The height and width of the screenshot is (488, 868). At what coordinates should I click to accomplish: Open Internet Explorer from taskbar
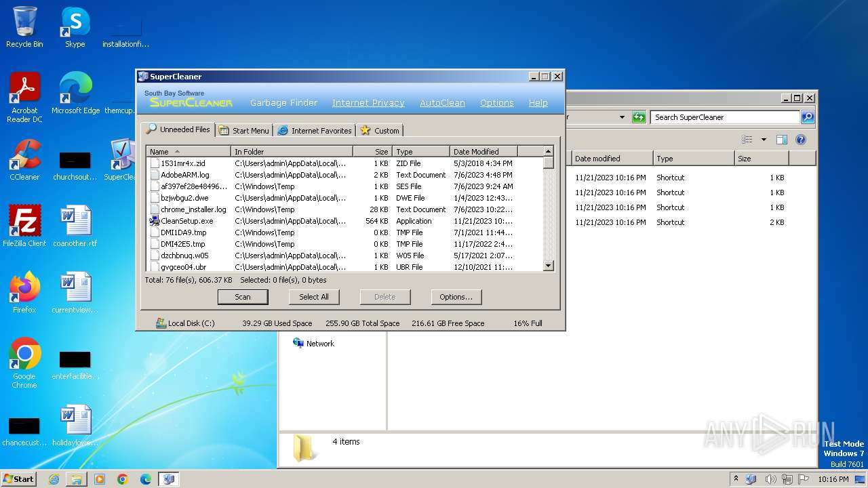[x=54, y=479]
